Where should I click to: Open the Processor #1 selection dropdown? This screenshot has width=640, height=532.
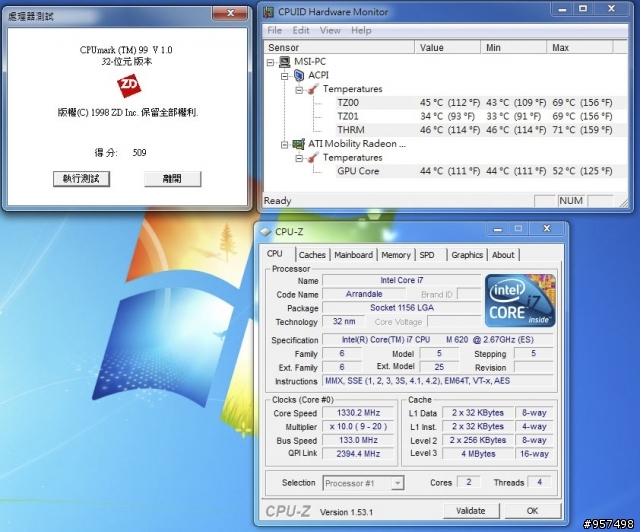397,483
